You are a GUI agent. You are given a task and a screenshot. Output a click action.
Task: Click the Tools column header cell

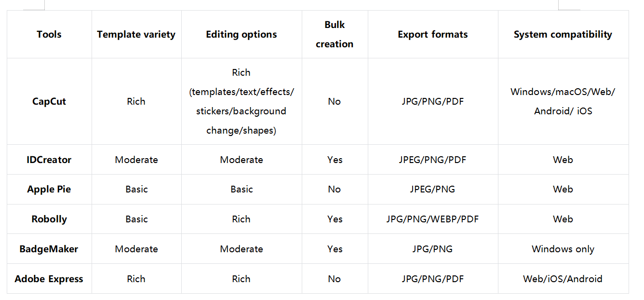point(49,34)
